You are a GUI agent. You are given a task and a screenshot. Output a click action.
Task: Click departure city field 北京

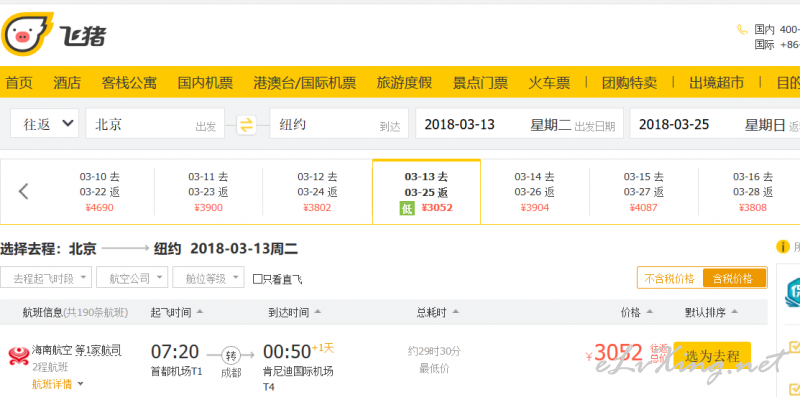tap(155, 123)
